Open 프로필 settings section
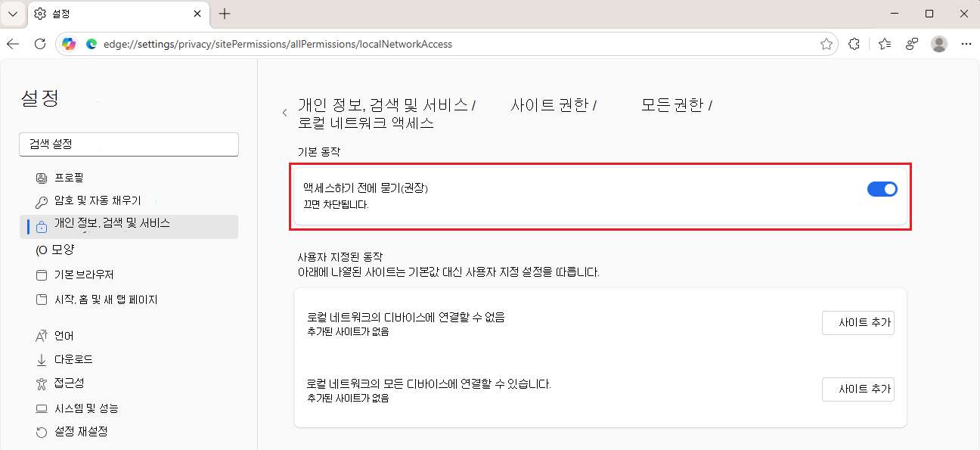 [129, 178]
